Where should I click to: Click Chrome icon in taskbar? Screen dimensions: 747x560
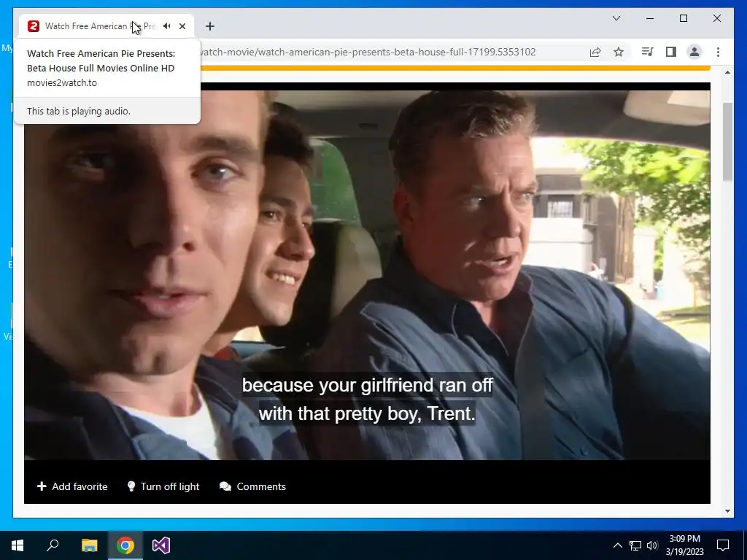coord(125,545)
